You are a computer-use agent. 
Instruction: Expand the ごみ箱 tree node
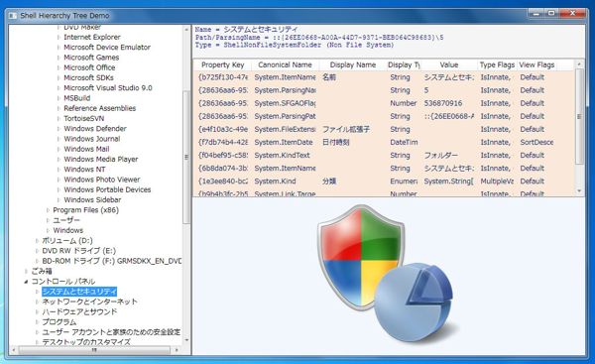pos(26,271)
